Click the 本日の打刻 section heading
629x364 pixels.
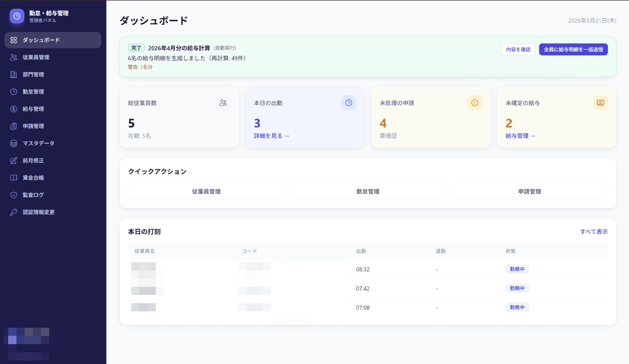(x=144, y=232)
